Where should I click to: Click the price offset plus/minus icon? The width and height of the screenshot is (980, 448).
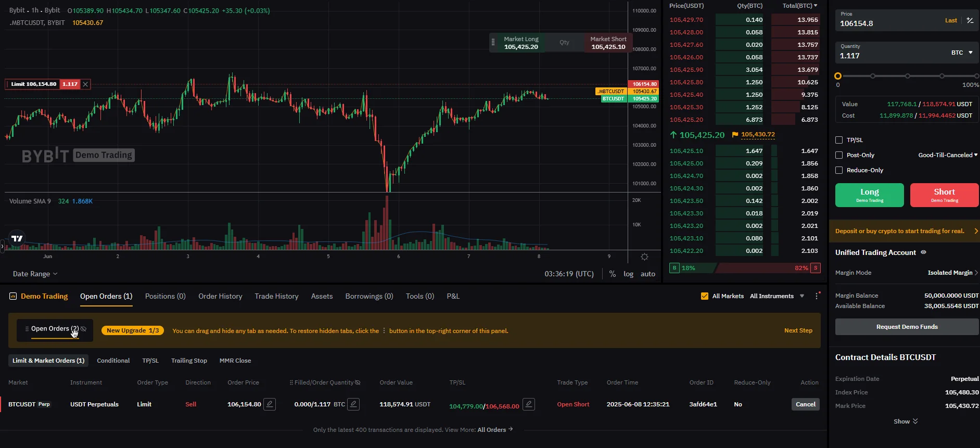(x=970, y=20)
